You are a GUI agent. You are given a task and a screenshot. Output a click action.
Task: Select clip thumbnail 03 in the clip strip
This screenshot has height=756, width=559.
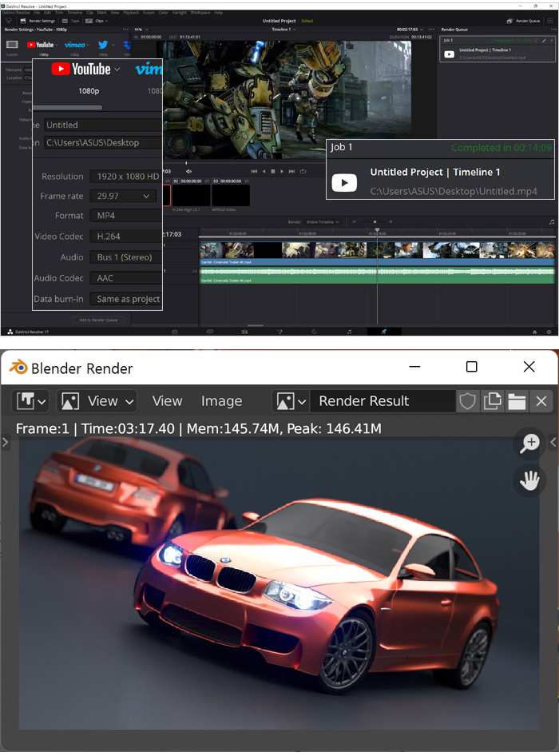(x=231, y=196)
